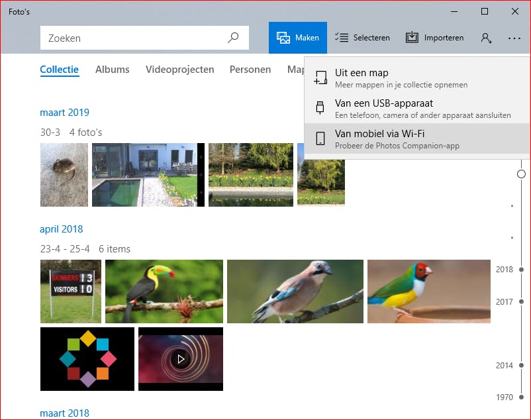The height and width of the screenshot is (420, 531).
Task: Open the Importeren menu button
Action: coord(434,38)
